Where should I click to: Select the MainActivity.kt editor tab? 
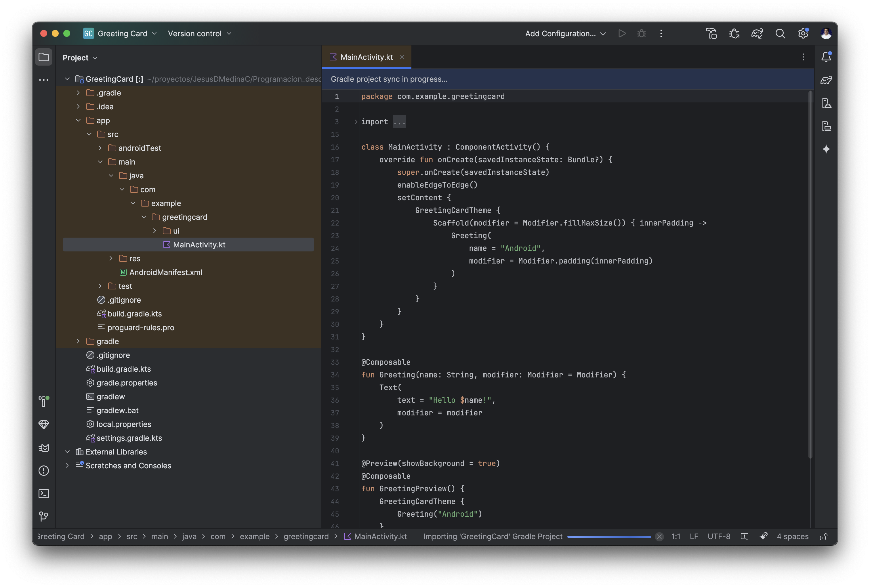[366, 57]
